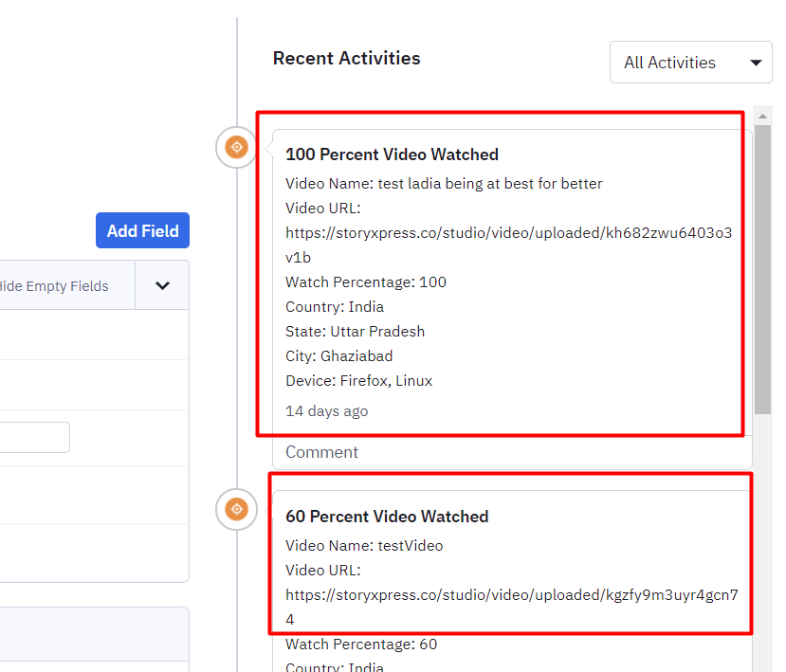The height and width of the screenshot is (672, 786).
Task: Click the scrollbar up arrow in activities list
Action: (x=762, y=116)
